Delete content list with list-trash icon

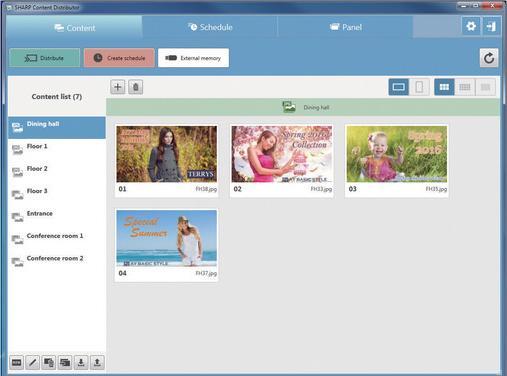49,362
